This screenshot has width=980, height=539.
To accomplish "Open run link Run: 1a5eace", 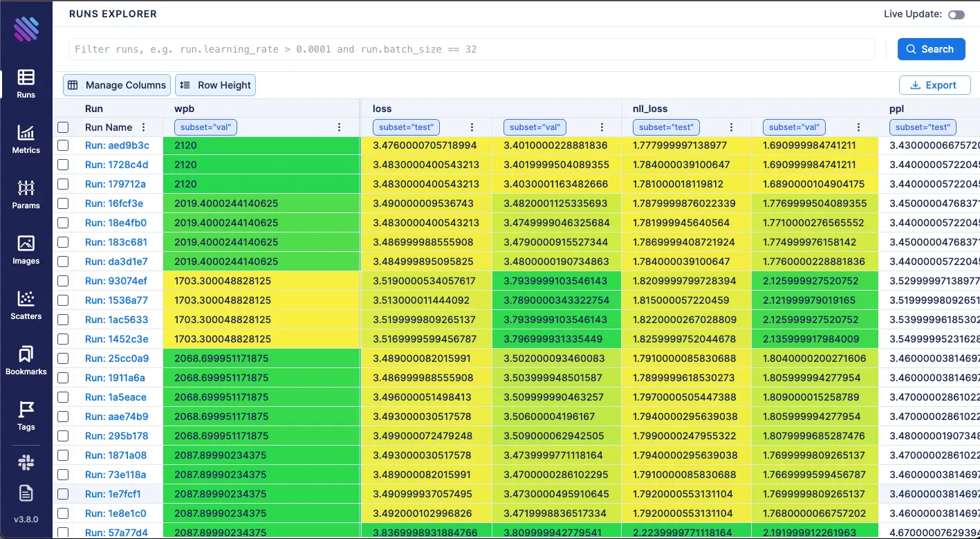I will pyautogui.click(x=115, y=397).
